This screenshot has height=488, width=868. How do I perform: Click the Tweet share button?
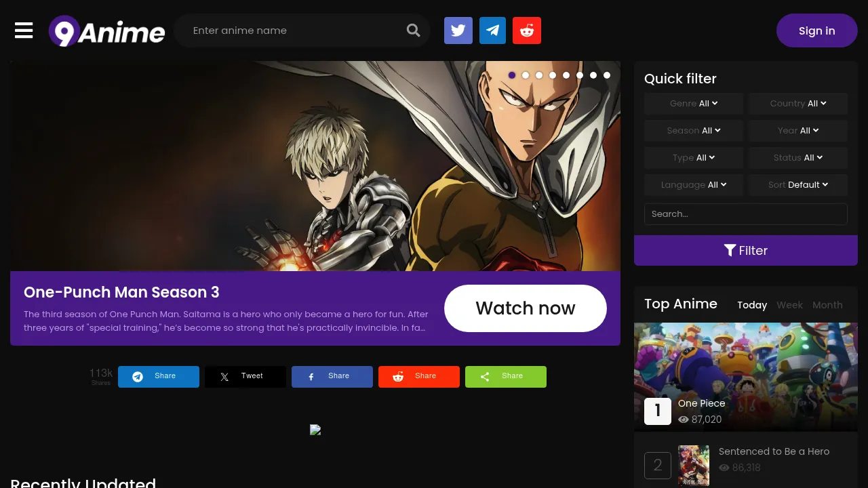pyautogui.click(x=245, y=376)
